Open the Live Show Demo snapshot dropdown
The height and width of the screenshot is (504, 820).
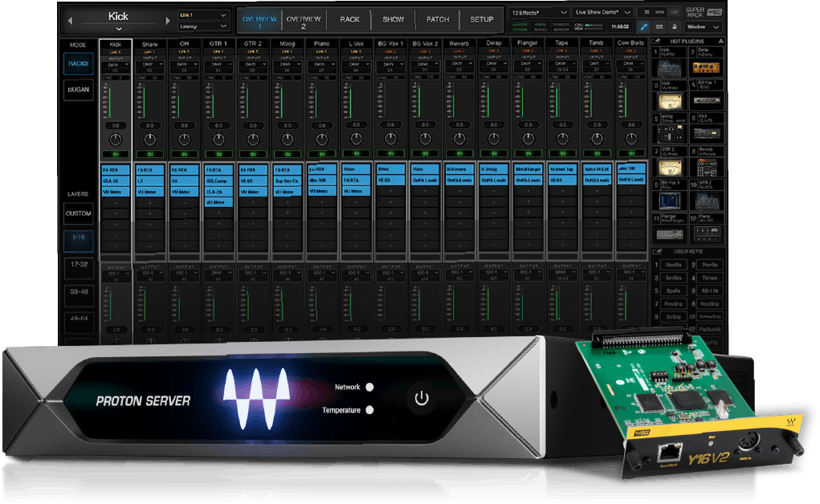pyautogui.click(x=602, y=13)
